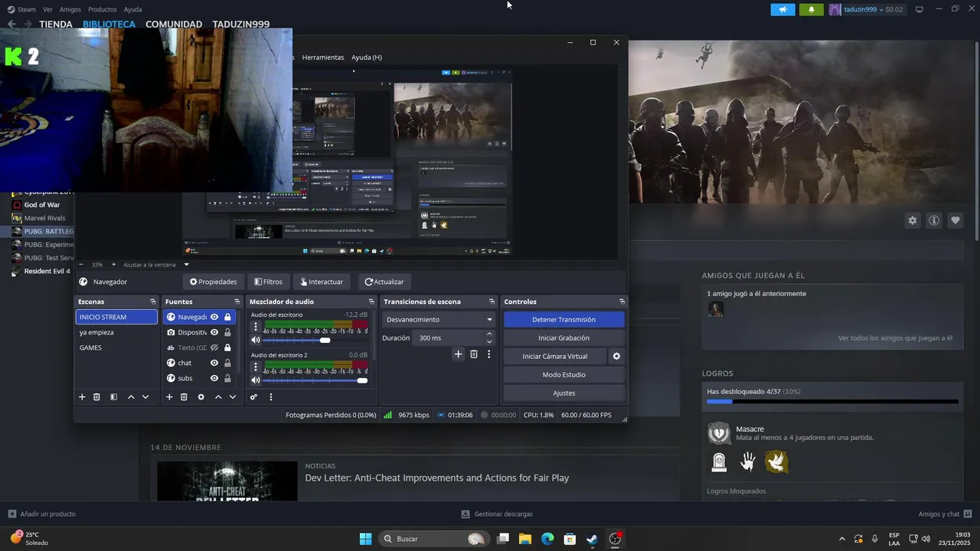Click Detener Transmisión button
980x551 pixels.
tap(563, 320)
